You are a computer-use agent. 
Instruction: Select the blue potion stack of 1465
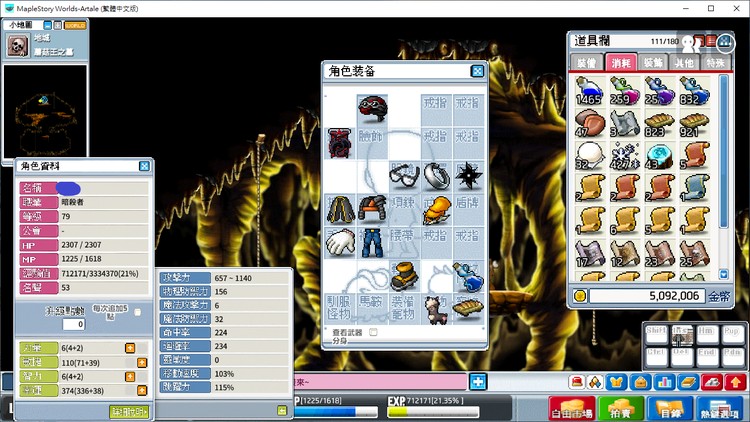[590, 91]
